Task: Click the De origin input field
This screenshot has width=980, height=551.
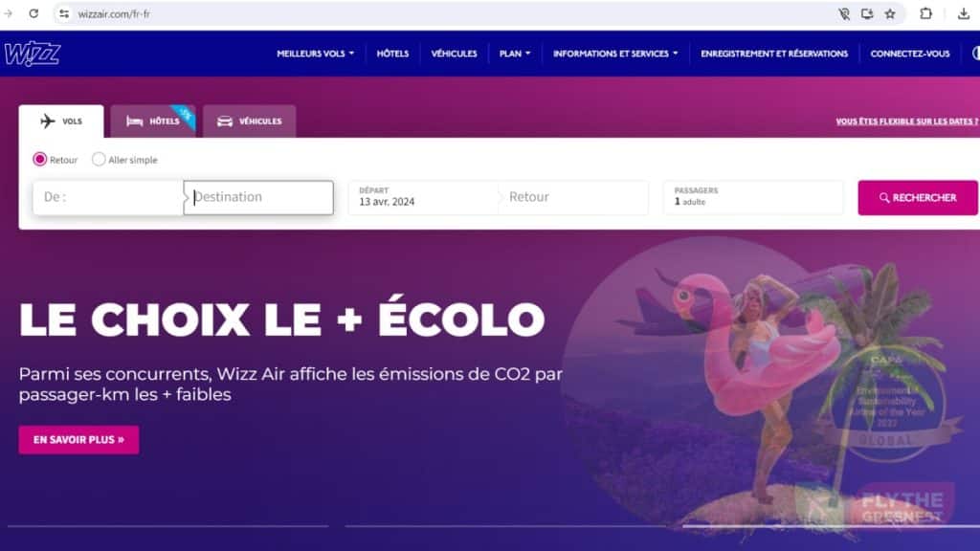Action: (108, 197)
